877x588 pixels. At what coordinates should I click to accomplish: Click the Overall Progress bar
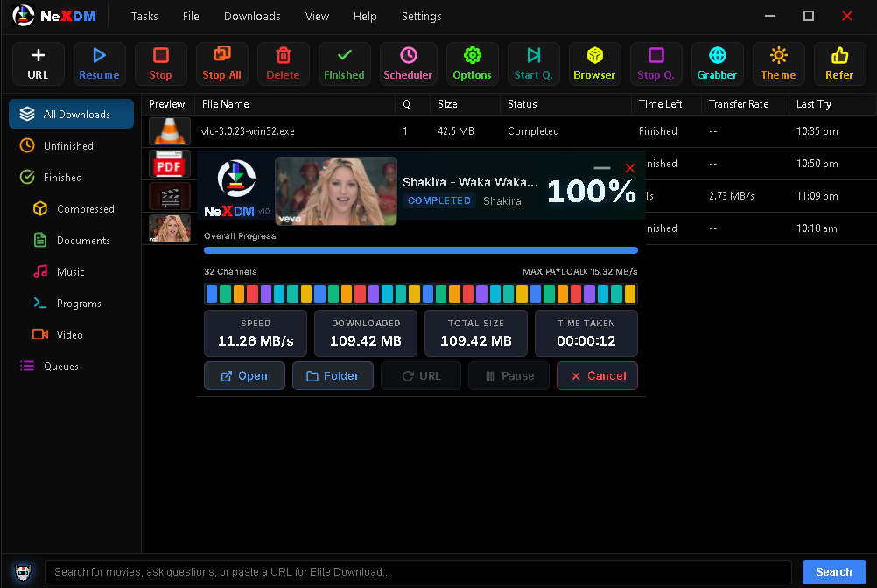421,249
